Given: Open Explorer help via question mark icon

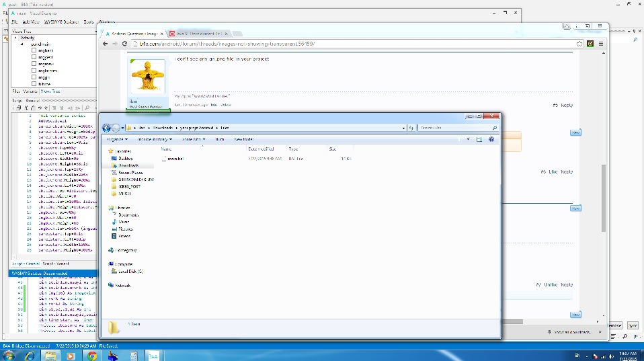Looking at the screenshot, I should tap(491, 139).
